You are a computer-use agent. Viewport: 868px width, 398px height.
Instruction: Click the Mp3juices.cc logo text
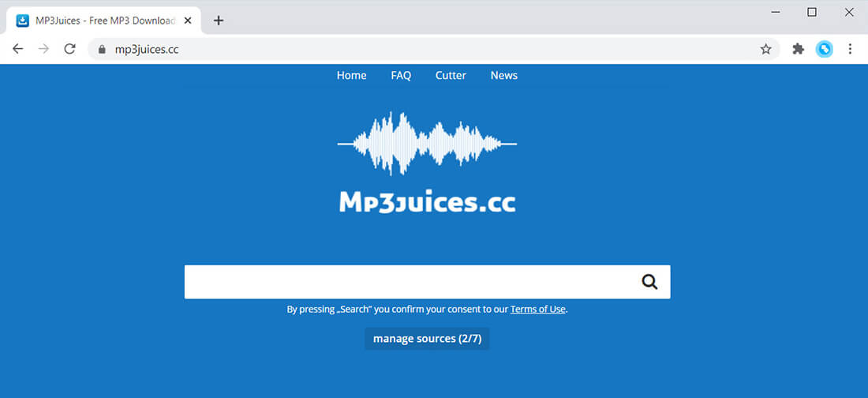click(427, 203)
